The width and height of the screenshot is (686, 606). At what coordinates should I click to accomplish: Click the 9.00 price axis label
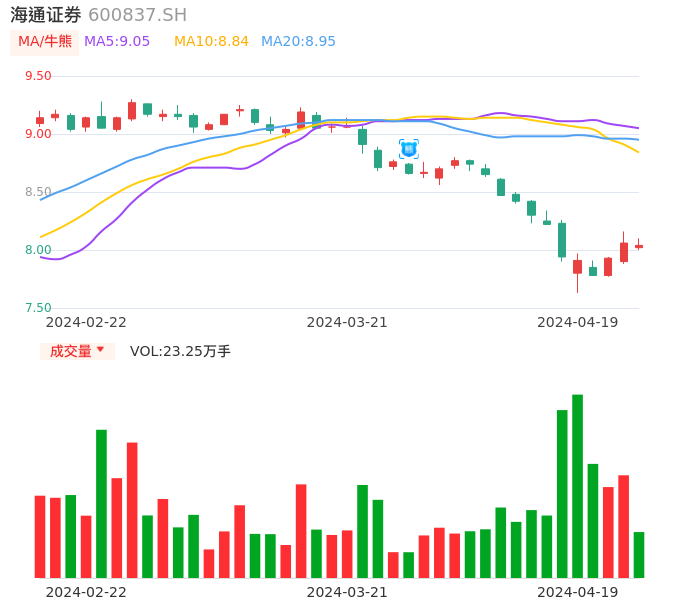click(x=38, y=134)
